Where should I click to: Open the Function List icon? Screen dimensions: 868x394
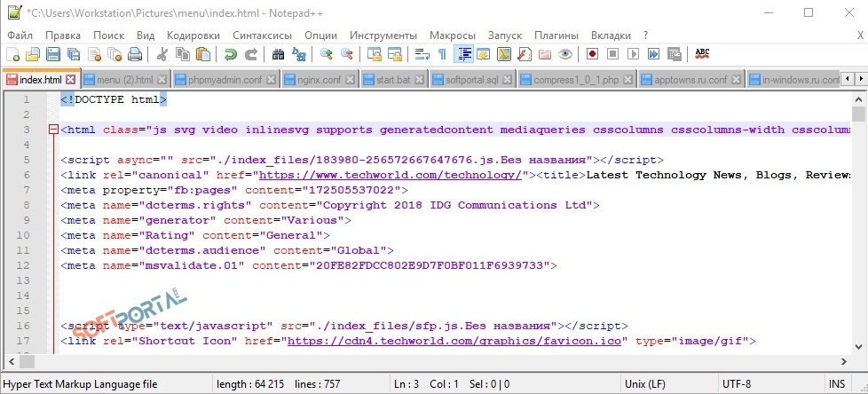pyautogui.click(x=525, y=54)
